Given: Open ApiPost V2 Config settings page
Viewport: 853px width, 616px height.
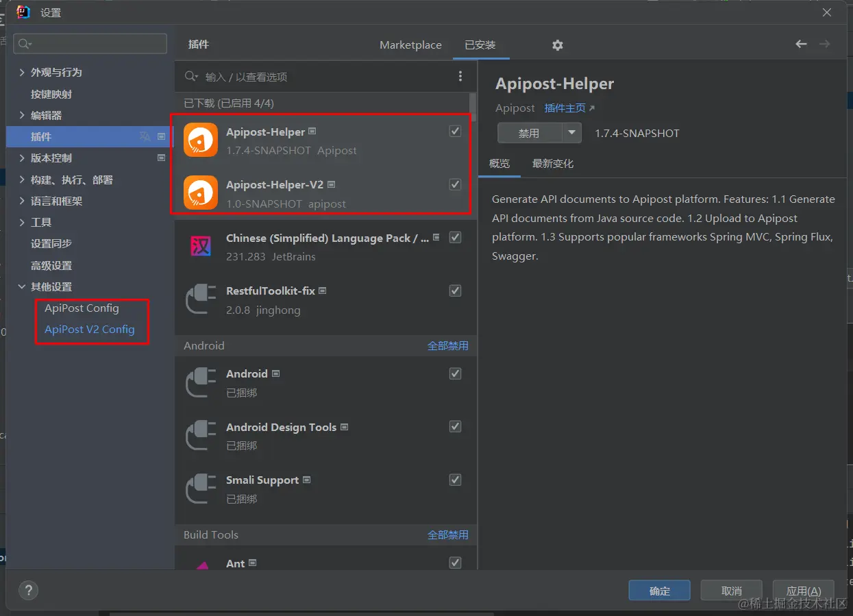Looking at the screenshot, I should click(90, 329).
